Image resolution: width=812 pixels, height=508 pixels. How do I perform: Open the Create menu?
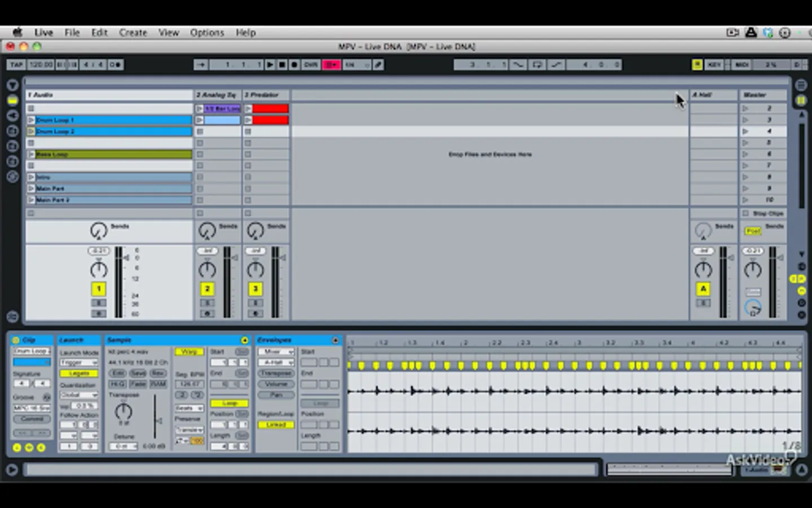pyautogui.click(x=133, y=33)
